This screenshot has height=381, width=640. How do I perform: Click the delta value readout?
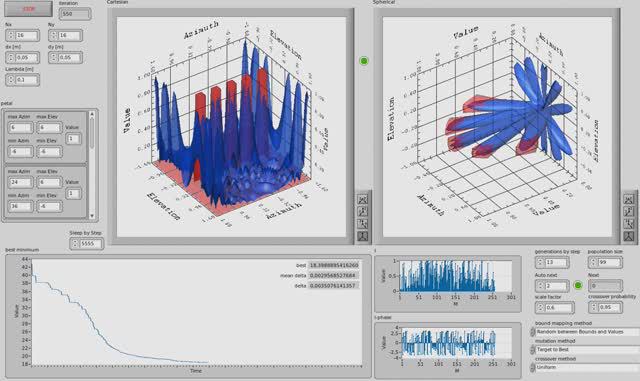pos(334,285)
